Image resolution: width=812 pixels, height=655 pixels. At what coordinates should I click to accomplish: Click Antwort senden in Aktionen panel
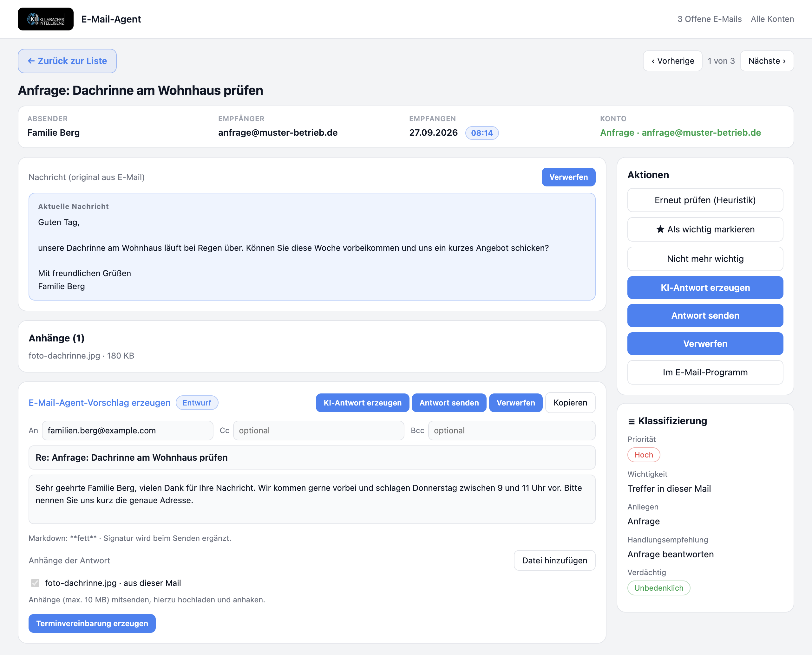[705, 315]
